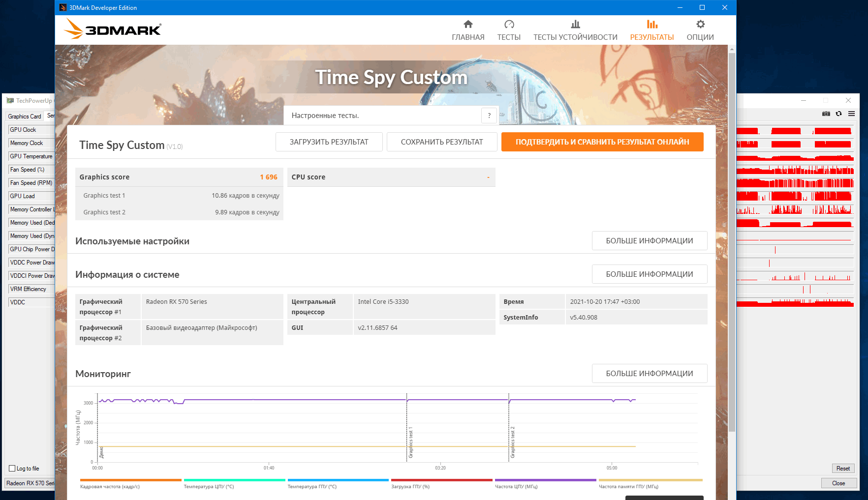This screenshot has height=500, width=868.
Task: Click the question mark help button
Action: (489, 116)
